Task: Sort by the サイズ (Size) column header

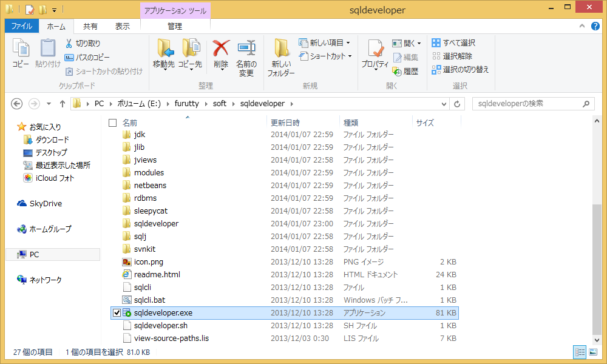Action: (425, 123)
